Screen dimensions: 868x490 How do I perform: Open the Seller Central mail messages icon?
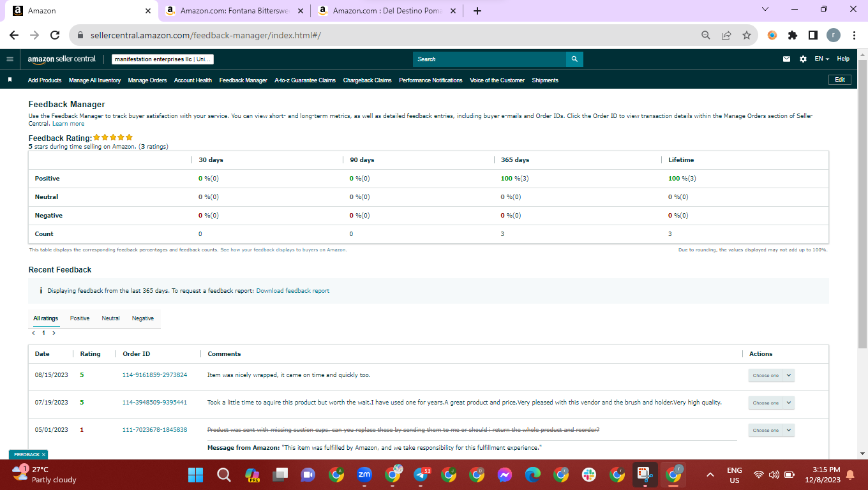coord(787,59)
